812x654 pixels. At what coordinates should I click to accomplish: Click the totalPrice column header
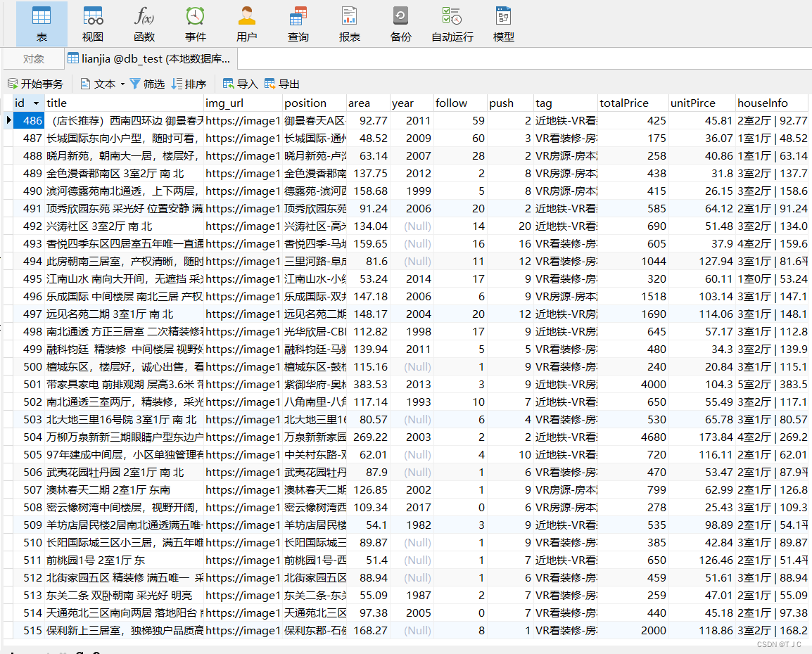[633, 103]
